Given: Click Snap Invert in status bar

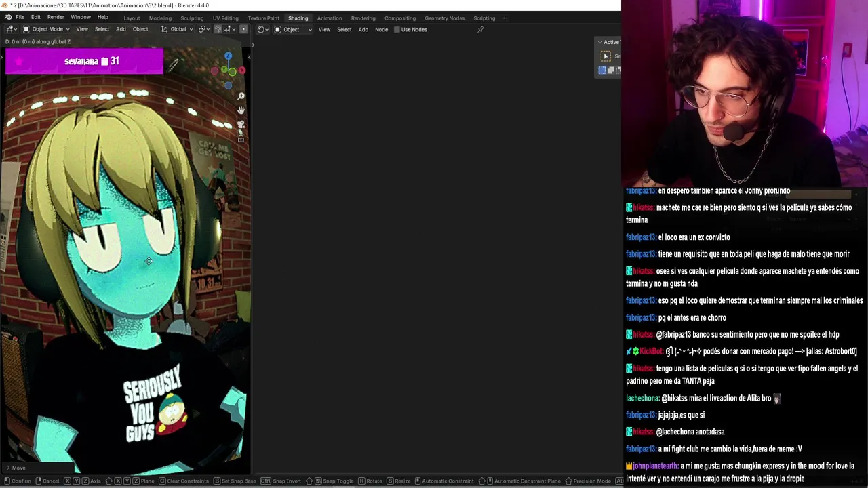Looking at the screenshot, I should coord(281,481).
